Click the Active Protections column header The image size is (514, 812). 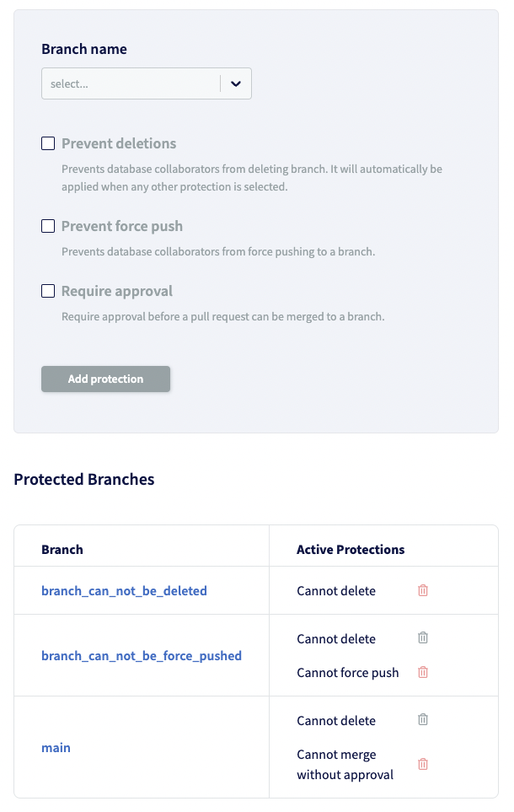[351, 549]
